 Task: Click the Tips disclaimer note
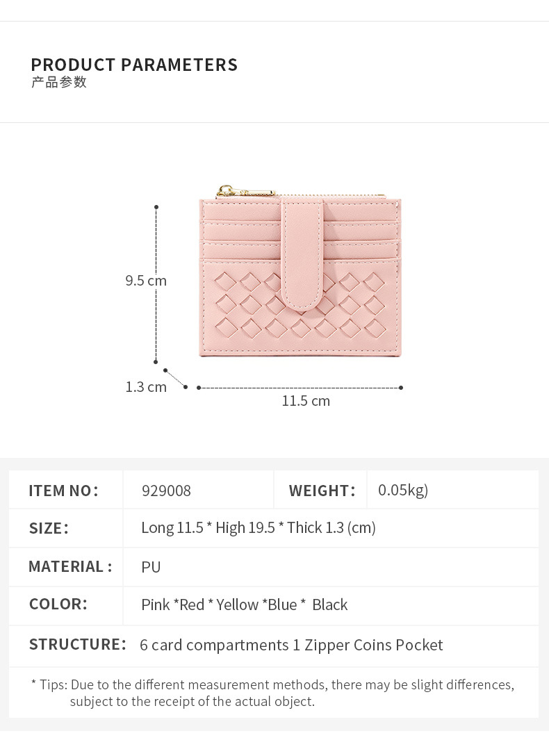click(x=273, y=693)
